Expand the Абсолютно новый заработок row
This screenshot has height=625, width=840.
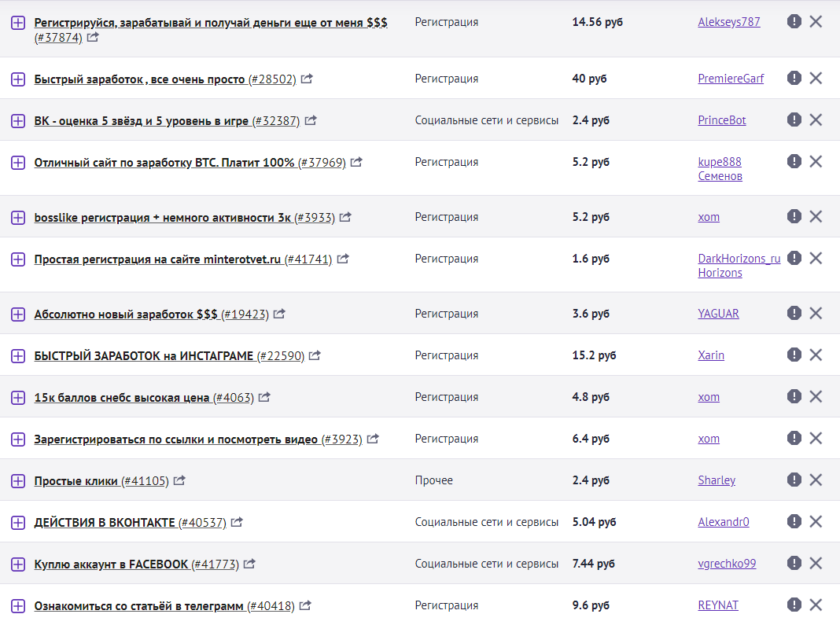[18, 314]
